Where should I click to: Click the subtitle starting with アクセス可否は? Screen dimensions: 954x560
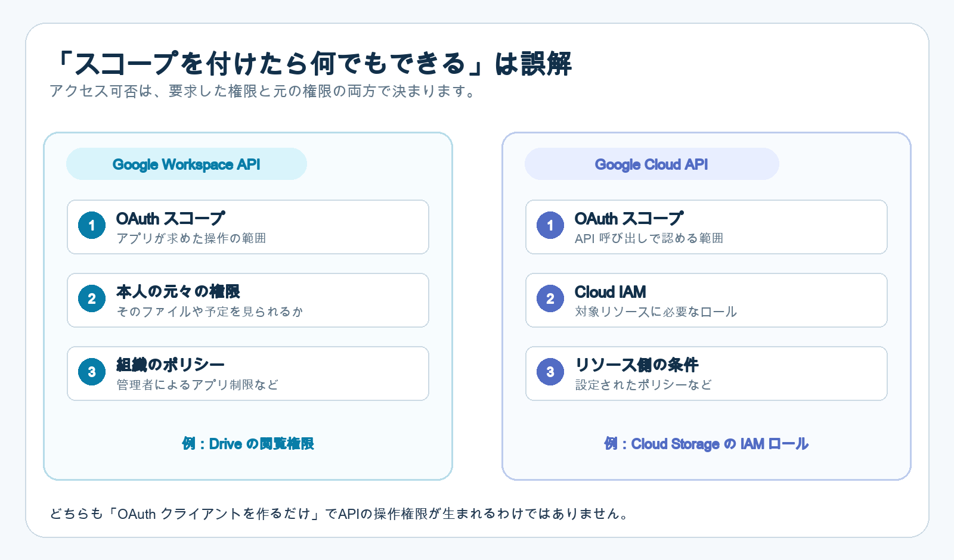point(264,91)
